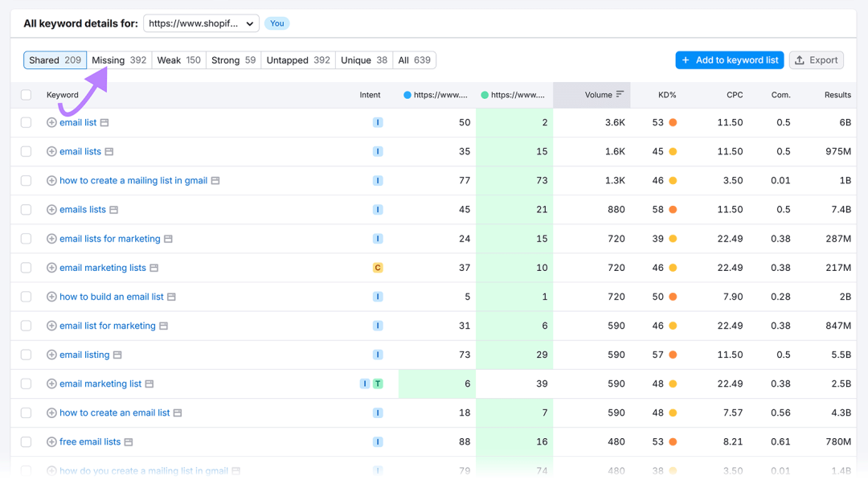Select checkbox for 'email marketing list' row

click(x=26, y=384)
